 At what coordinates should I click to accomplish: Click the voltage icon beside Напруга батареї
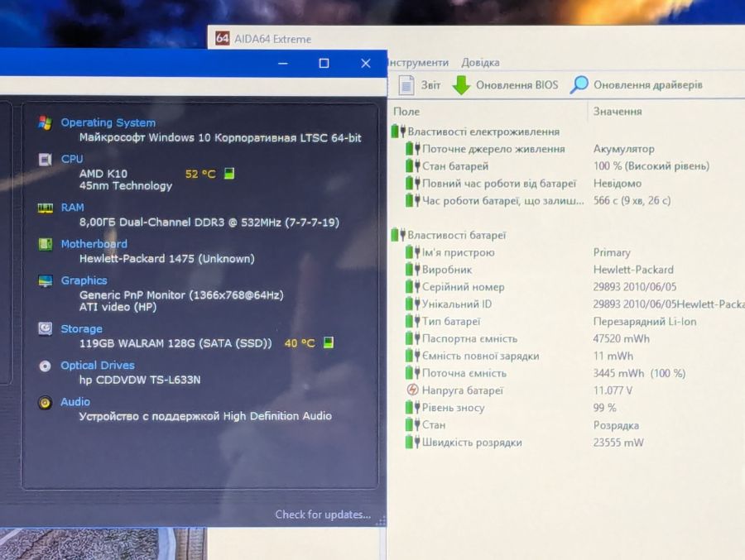tap(413, 390)
